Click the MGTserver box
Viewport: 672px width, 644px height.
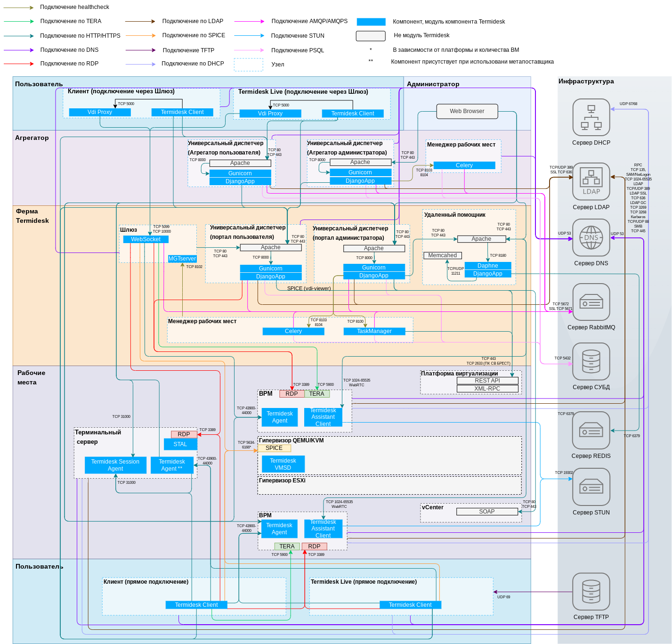[x=182, y=259]
